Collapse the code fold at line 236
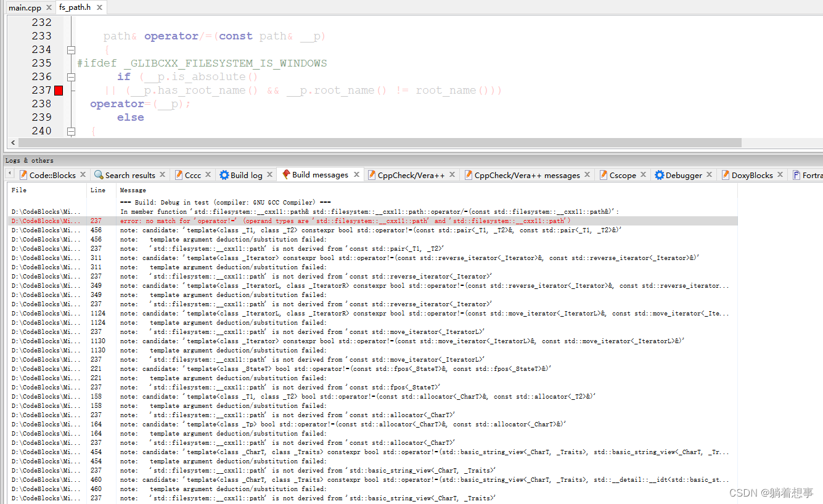This screenshot has width=823, height=504. coord(71,77)
